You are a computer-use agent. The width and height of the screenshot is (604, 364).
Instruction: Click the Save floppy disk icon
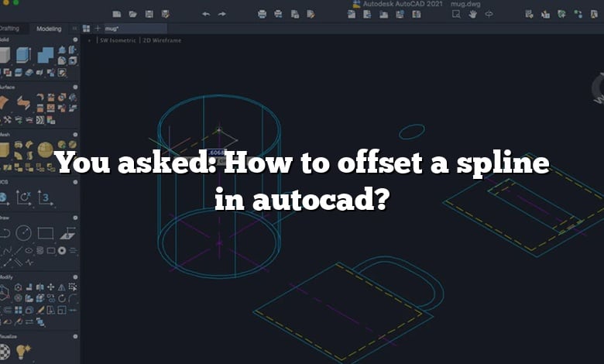pos(149,14)
